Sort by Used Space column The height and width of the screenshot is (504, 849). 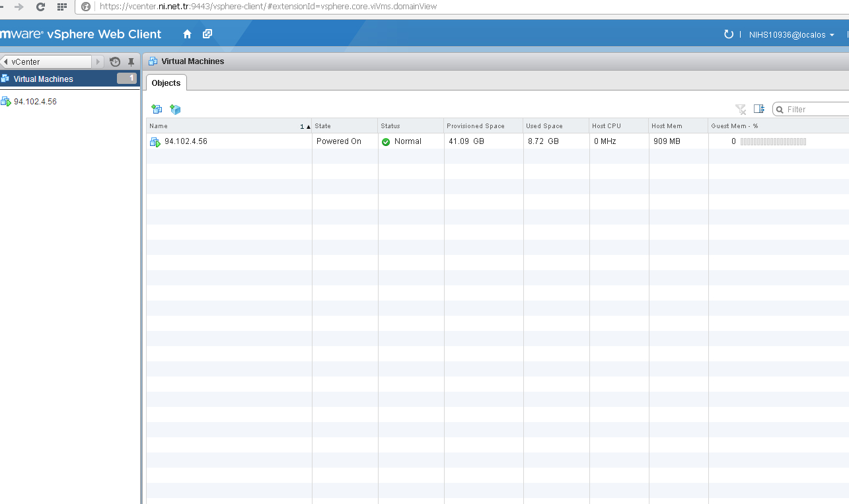pos(556,126)
